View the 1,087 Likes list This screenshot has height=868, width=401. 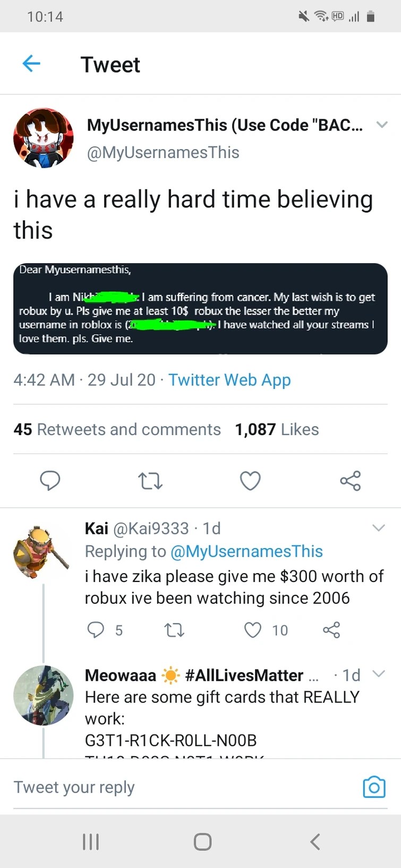[x=277, y=429]
